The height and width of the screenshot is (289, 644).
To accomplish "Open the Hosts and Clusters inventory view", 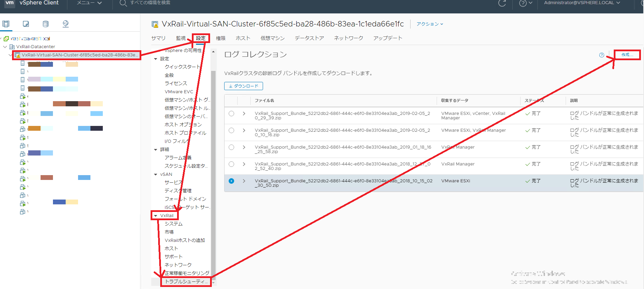I will pos(6,24).
